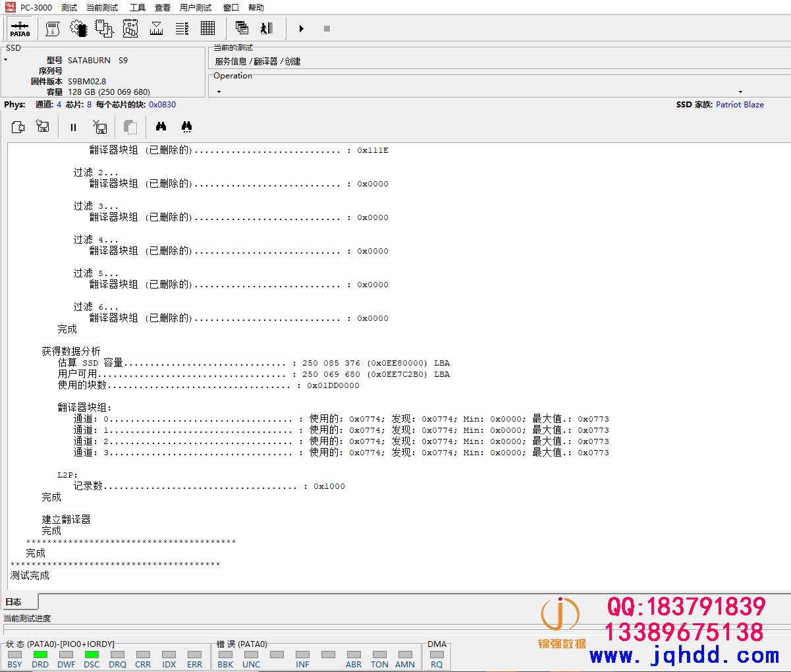The width and height of the screenshot is (791, 672).
Task: Open the Operation dropdown left arrow
Action: pyautogui.click(x=219, y=92)
